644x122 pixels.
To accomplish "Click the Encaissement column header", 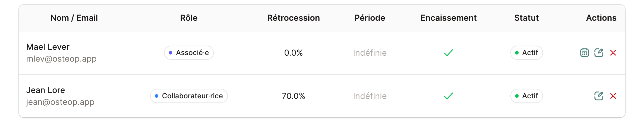I will (448, 18).
